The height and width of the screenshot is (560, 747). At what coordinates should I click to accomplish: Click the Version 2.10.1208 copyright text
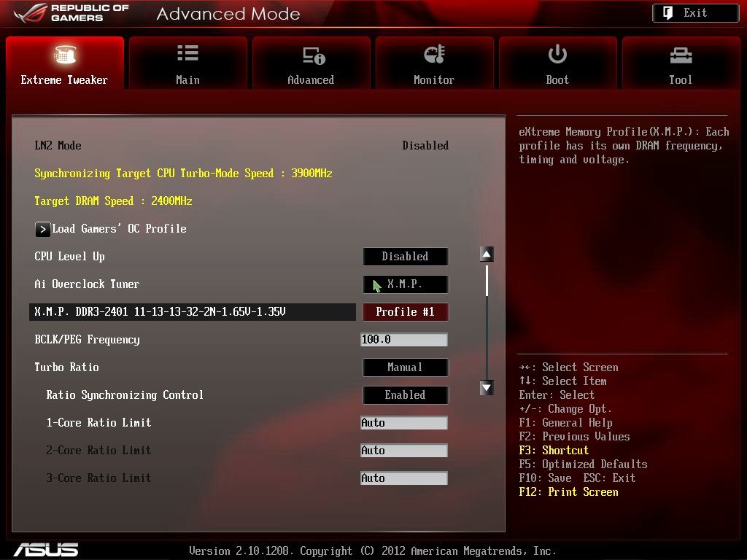(x=373, y=551)
